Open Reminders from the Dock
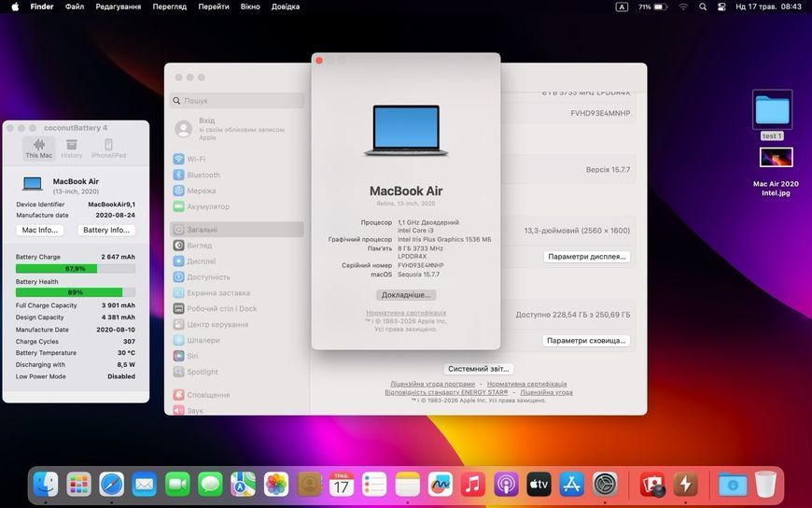Screen dimensions: 812x508 374,485
